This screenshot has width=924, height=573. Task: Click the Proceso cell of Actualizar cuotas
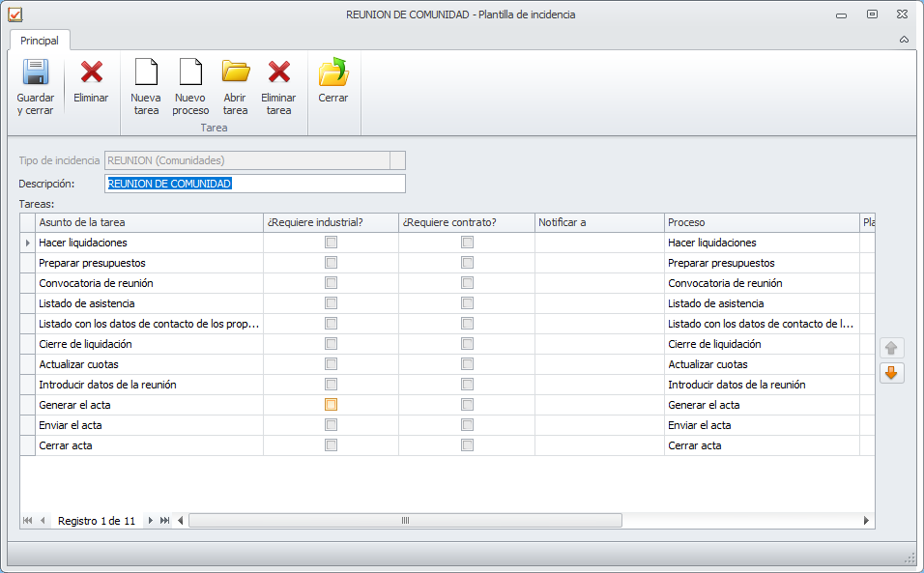tap(762, 364)
